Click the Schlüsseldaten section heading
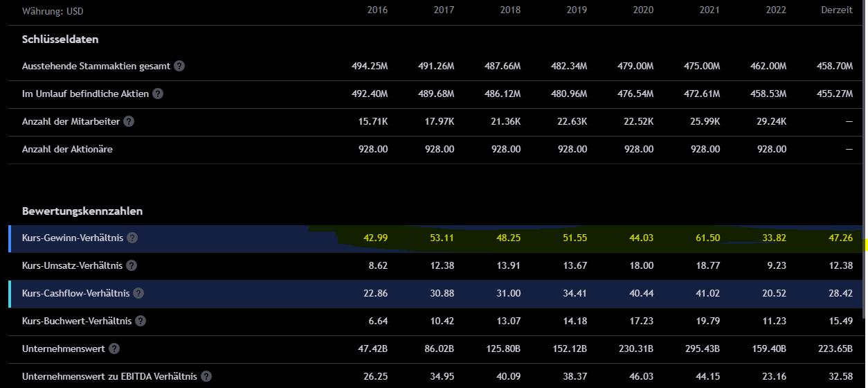Image resolution: width=868 pixels, height=388 pixels. pos(60,39)
